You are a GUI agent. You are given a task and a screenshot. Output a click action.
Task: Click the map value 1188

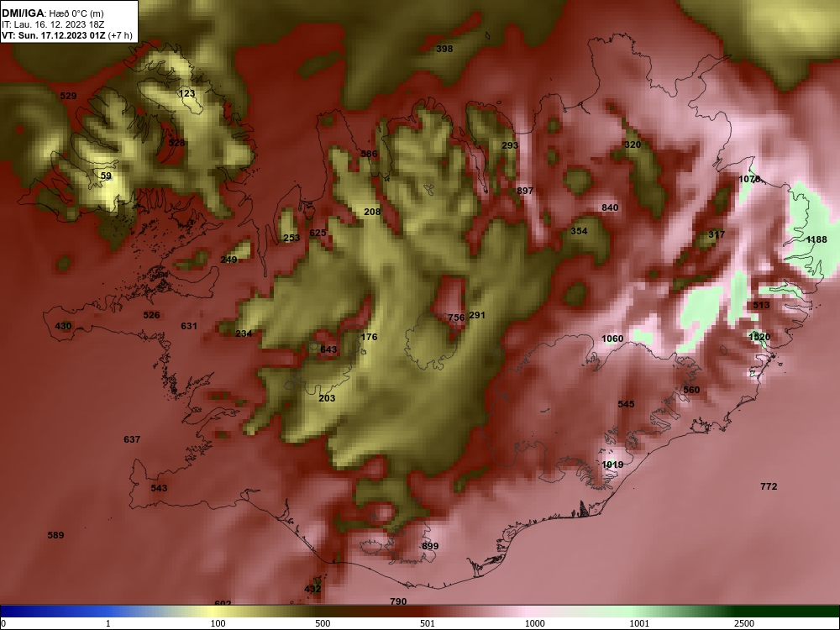point(816,239)
